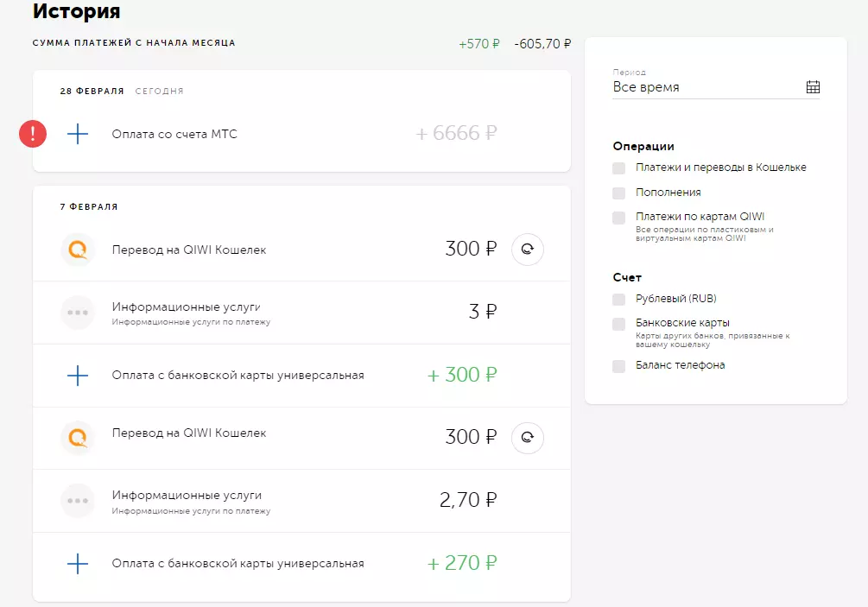Check the Пополнения filter
This screenshot has height=607, width=868.
click(x=618, y=193)
